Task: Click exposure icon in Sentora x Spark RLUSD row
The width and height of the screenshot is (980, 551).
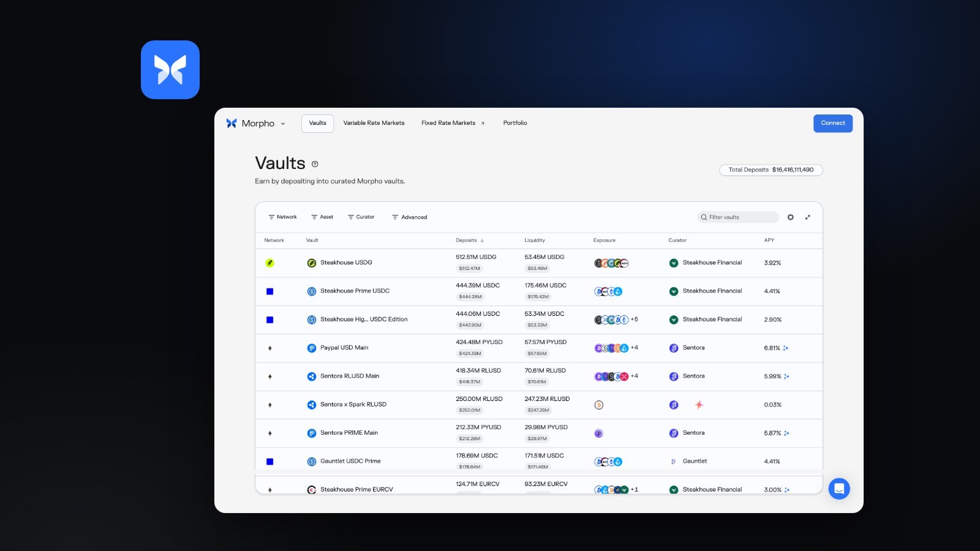Action: [599, 405]
